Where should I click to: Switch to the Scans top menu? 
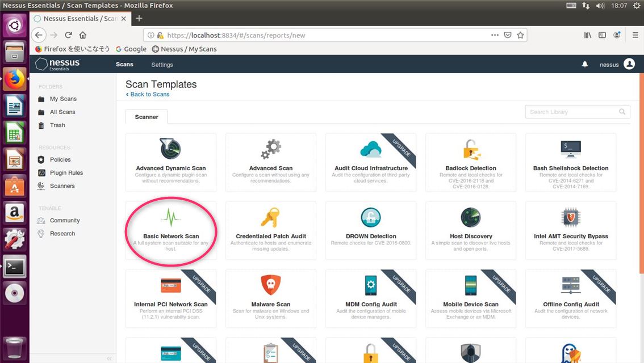click(124, 65)
